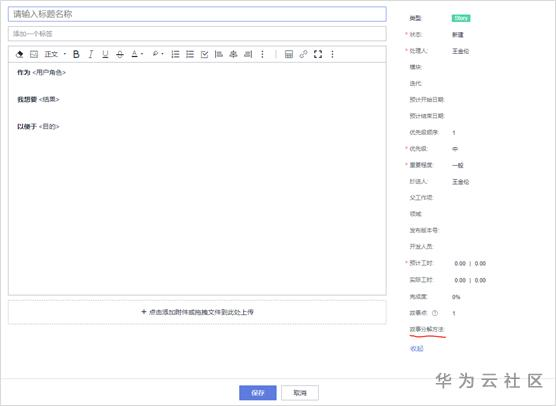Toggle bold formatting
The image size is (556, 406).
(76, 54)
